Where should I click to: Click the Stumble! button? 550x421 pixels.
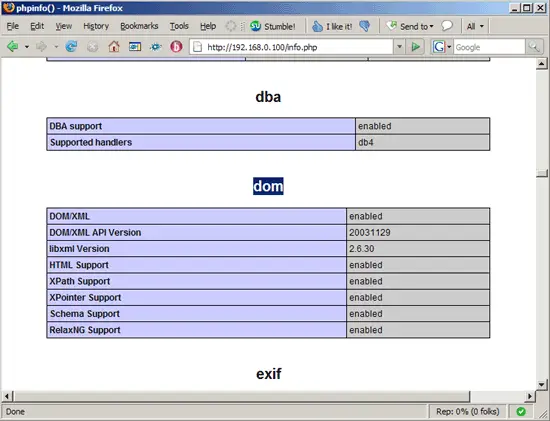coord(273,26)
